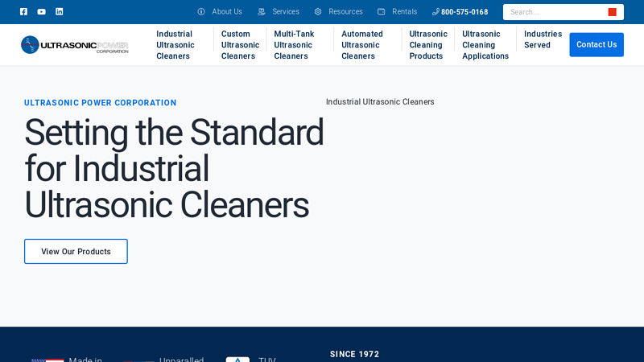Click the 'Unparalled' badge text
The height and width of the screenshot is (362, 644).
pos(182,359)
